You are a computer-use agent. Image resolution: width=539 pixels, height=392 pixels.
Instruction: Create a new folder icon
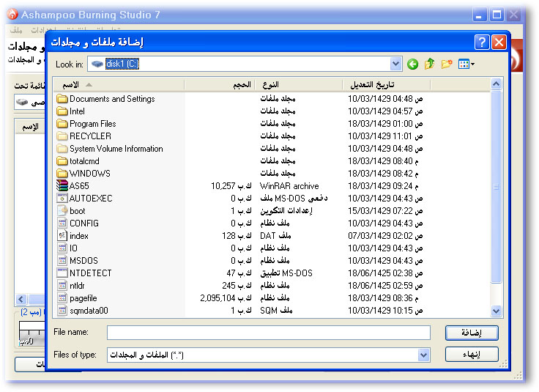[x=447, y=64]
